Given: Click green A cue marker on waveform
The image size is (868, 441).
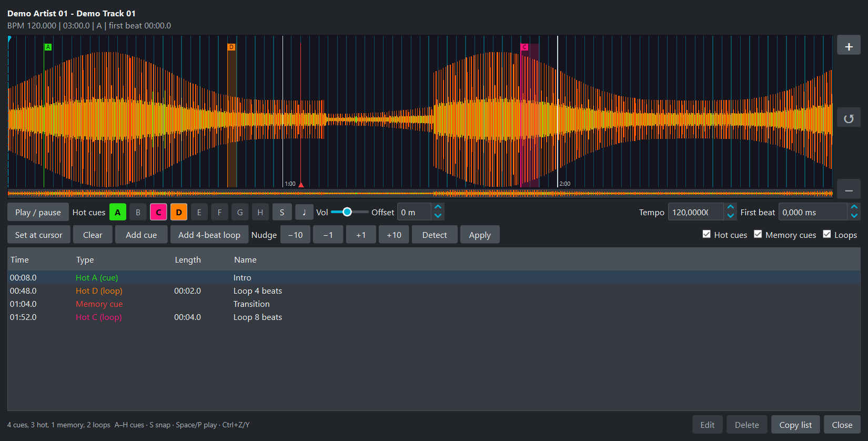Looking at the screenshot, I should click(48, 47).
